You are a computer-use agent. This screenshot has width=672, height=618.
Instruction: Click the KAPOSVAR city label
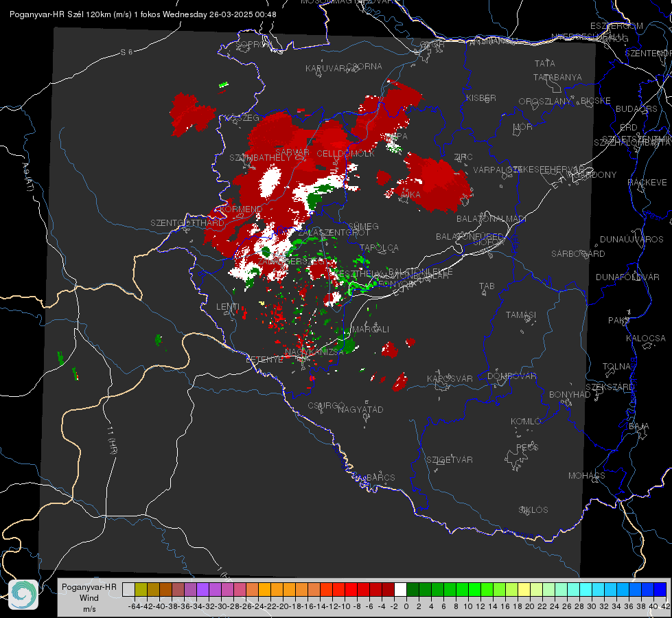pyautogui.click(x=450, y=378)
